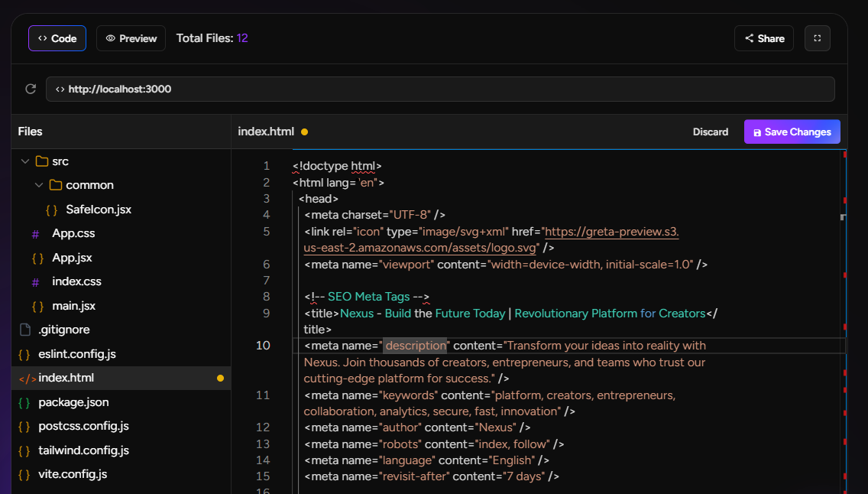Switch to the Preview tab
The image size is (868, 494).
click(131, 38)
